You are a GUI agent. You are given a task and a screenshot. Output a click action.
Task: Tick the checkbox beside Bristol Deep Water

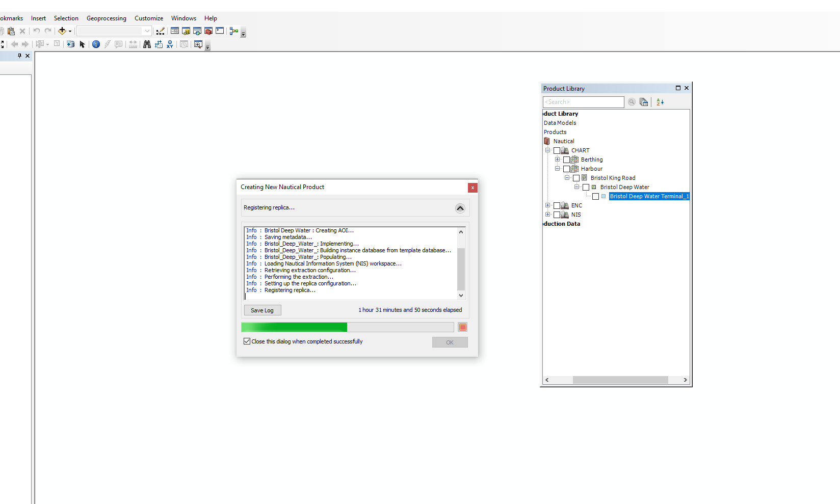coord(586,187)
